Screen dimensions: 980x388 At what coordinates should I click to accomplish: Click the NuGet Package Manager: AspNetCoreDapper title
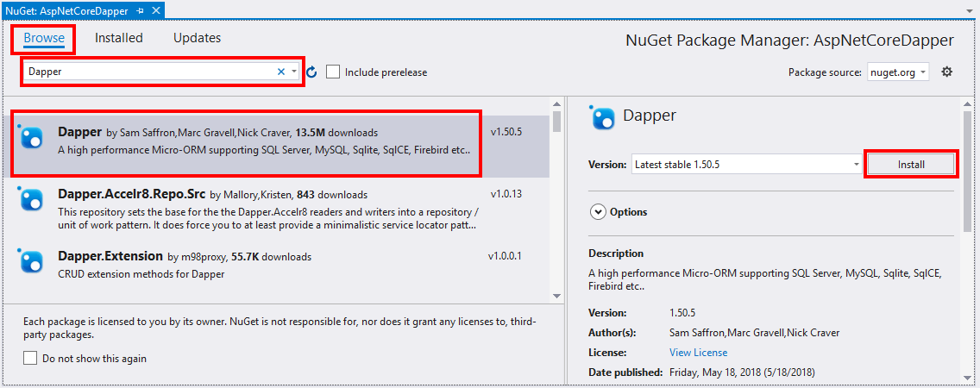pyautogui.click(x=790, y=41)
